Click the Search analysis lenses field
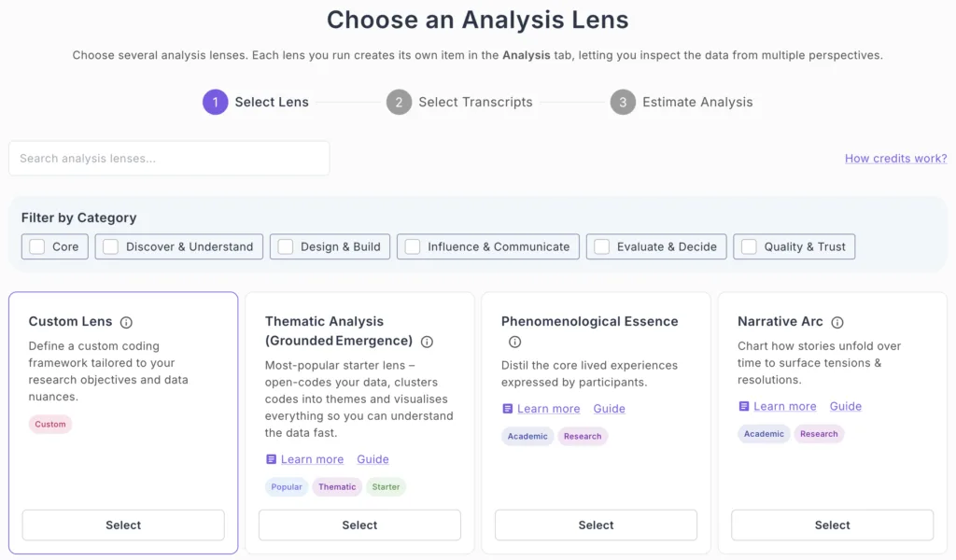956x560 pixels. tap(169, 159)
